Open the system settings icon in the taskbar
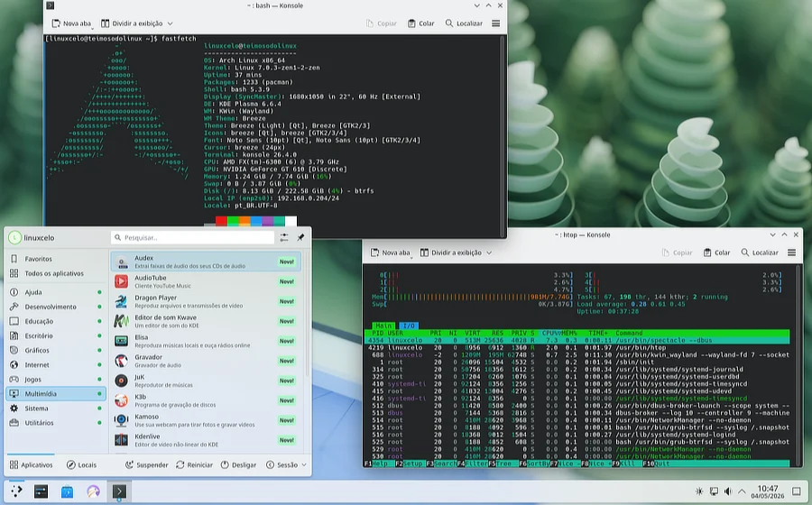 (x=41, y=491)
